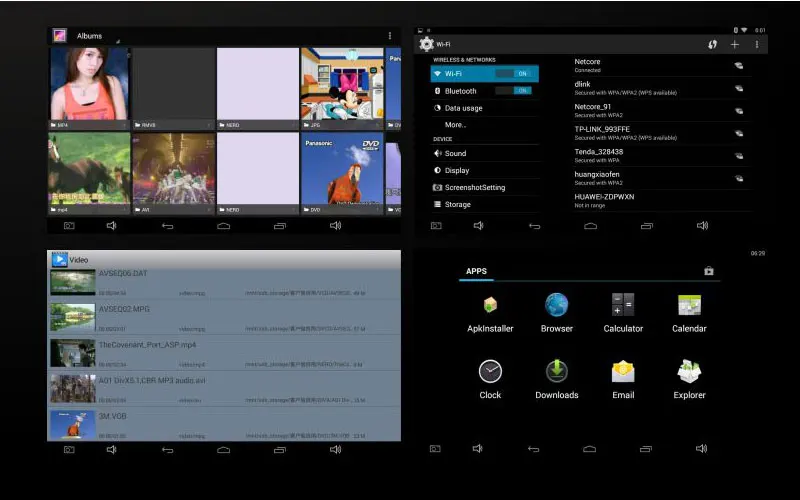Select the huangxiaofen network
The width and height of the screenshot is (800, 500).
661,178
